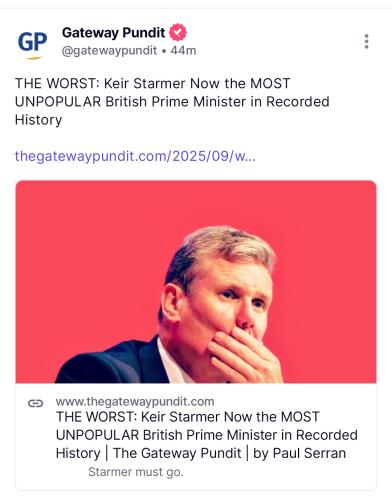Open the three-dot post options menu
The image size is (392, 500).
pos(366,41)
